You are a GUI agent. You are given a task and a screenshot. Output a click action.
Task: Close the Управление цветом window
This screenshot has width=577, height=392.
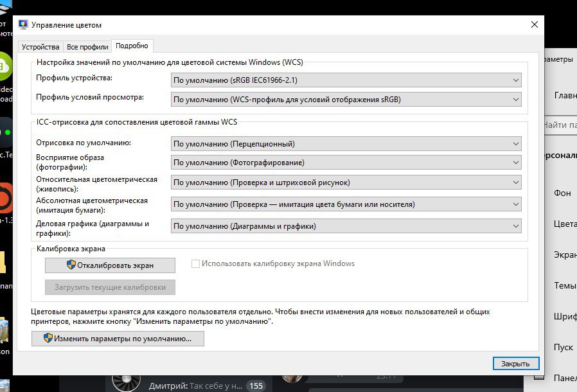coord(535,24)
